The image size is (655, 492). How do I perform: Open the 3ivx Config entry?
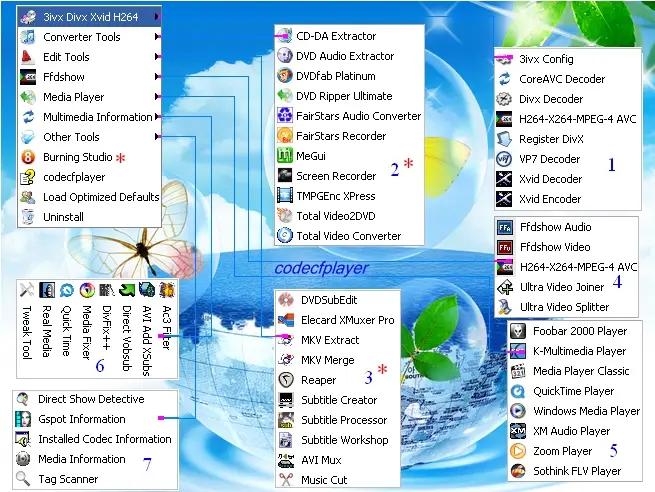click(568, 59)
